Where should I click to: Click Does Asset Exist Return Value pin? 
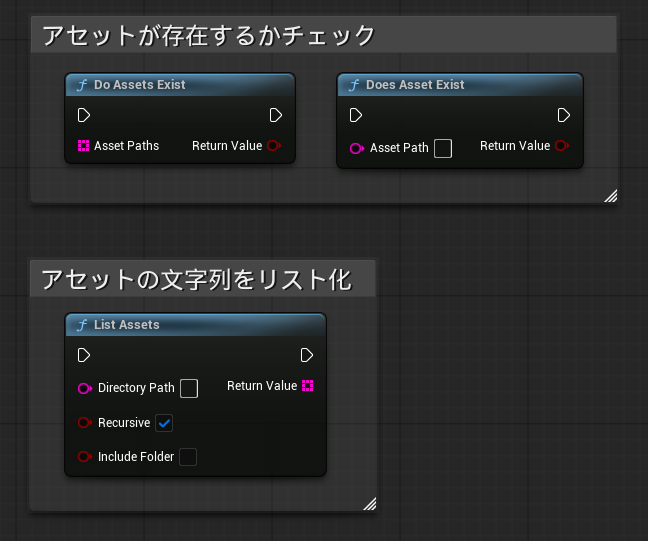pos(562,146)
